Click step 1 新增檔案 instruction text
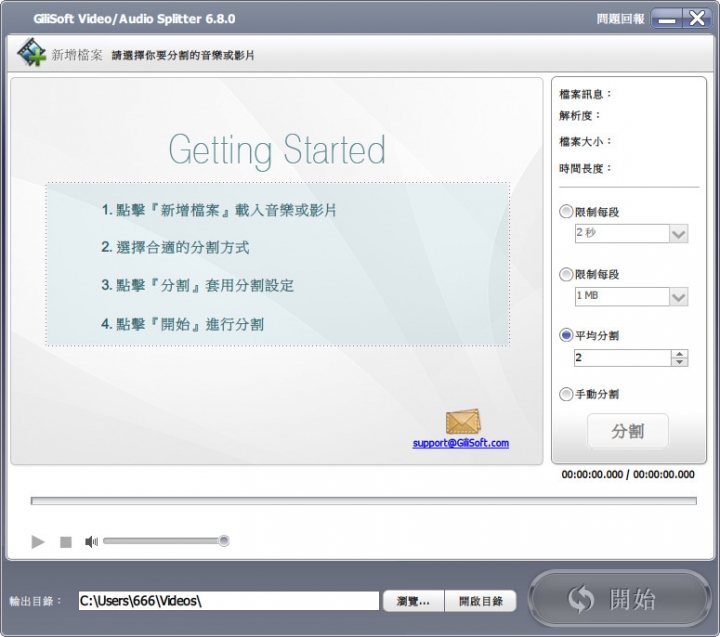Screen dimensions: 720x637 [219, 210]
